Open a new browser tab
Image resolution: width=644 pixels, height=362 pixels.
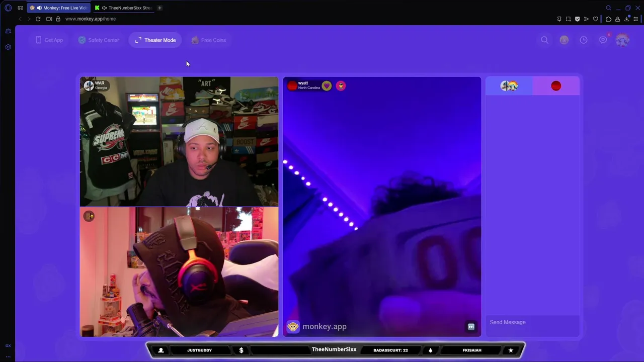(x=159, y=8)
